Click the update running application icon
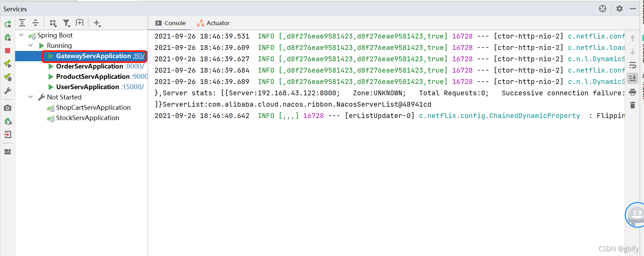Image resolution: width=644 pixels, height=256 pixels. pos(8,121)
